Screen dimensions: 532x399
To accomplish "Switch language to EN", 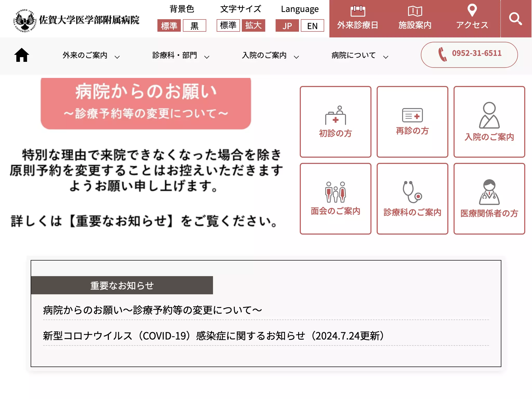I will 312,25.
